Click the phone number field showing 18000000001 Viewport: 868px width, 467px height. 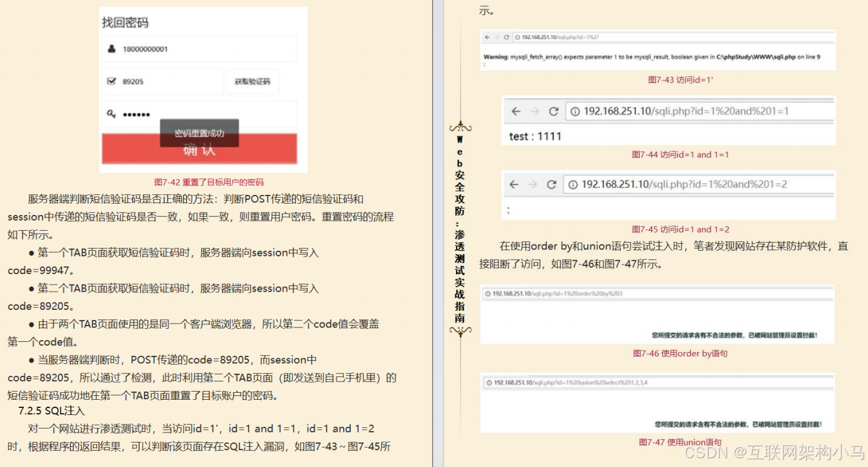pos(199,49)
